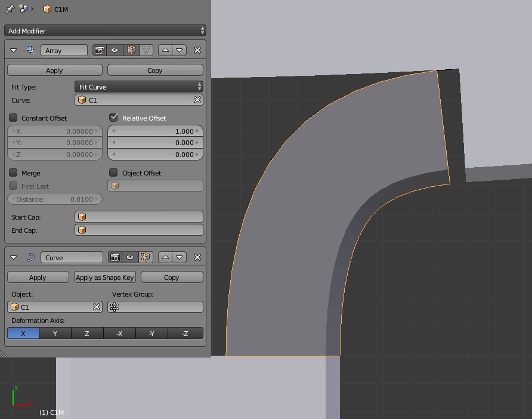532x419 pixels.
Task: Select Y as the Deformation Axis
Action: pyautogui.click(x=55, y=333)
